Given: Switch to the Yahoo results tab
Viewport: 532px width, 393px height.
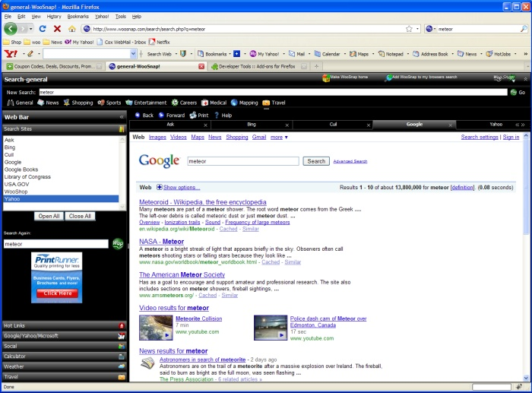Looking at the screenshot, I should 496,125.
